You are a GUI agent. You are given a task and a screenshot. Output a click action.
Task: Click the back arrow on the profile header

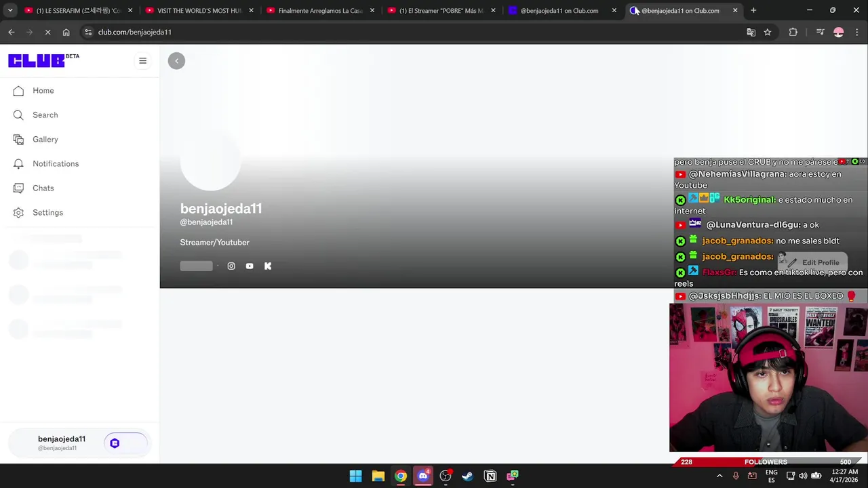tap(176, 61)
